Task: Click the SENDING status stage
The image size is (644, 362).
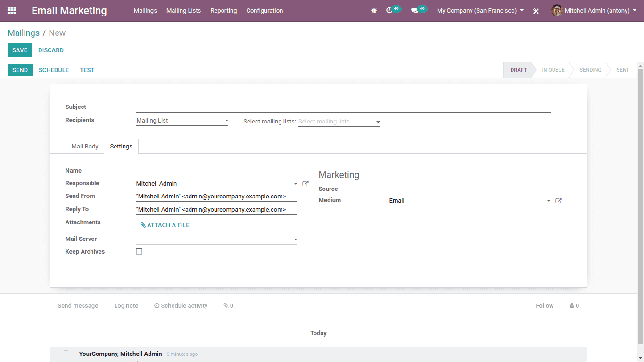Action: tap(590, 70)
